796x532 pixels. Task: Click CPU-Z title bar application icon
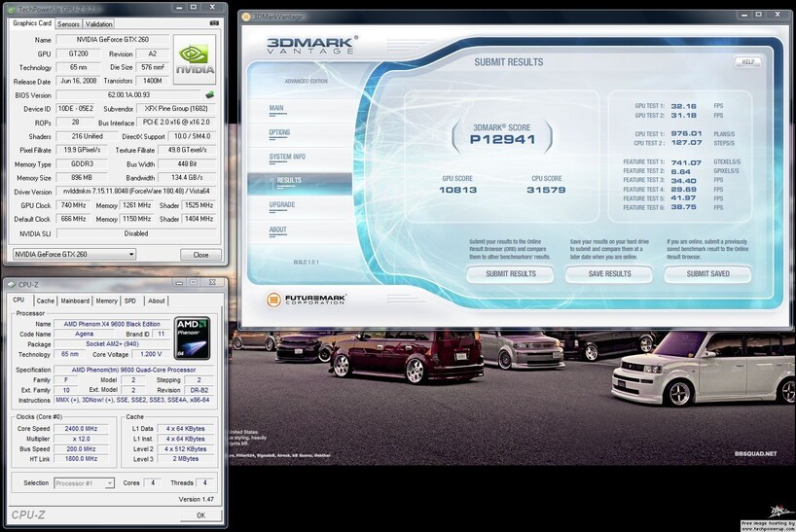tap(12, 285)
